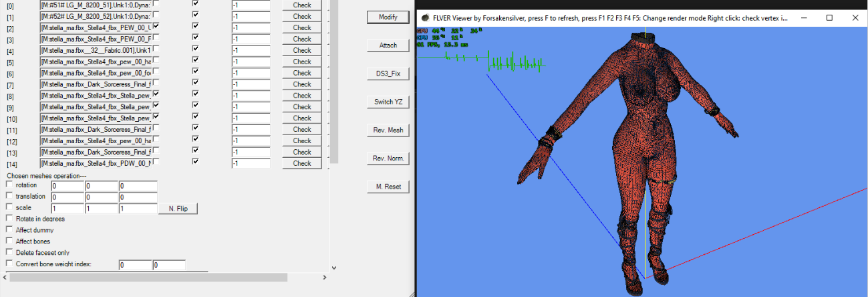Apply the DS3_Fix button
The width and height of the screenshot is (868, 297).
[x=388, y=73]
